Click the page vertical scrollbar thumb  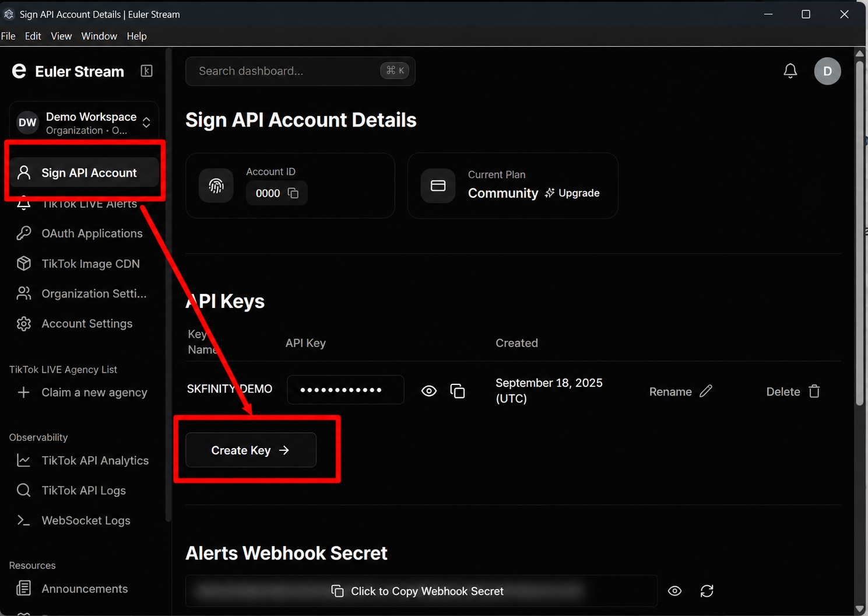860,232
